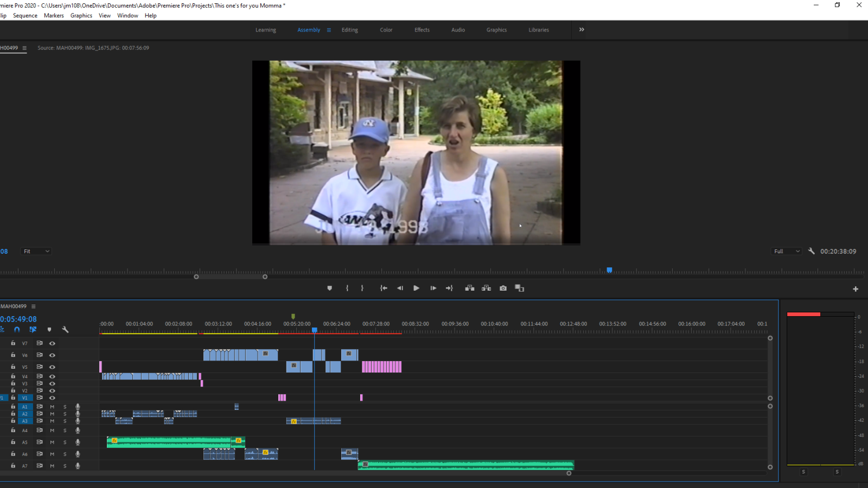The height and width of the screenshot is (488, 868).
Task: Play the sequence in Program Monitor
Action: click(x=416, y=288)
